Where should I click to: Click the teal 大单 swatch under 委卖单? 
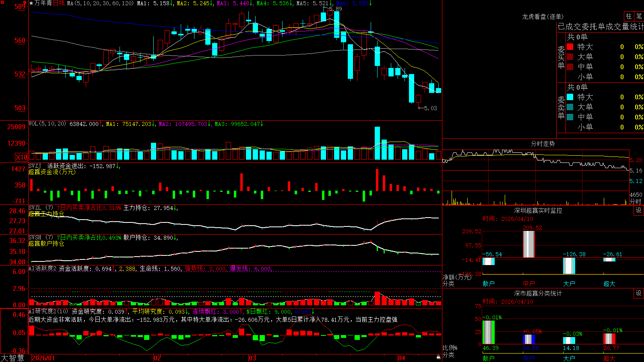coord(570,107)
